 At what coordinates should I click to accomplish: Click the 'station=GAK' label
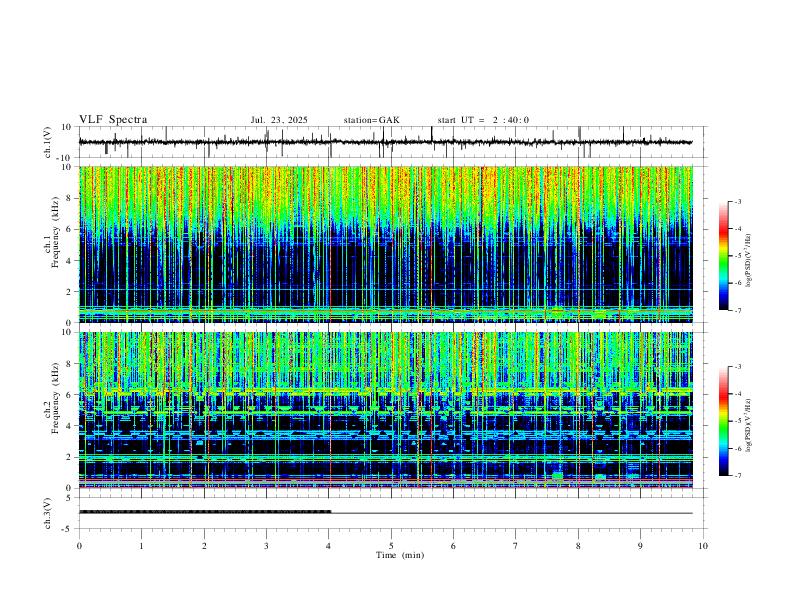click(371, 120)
